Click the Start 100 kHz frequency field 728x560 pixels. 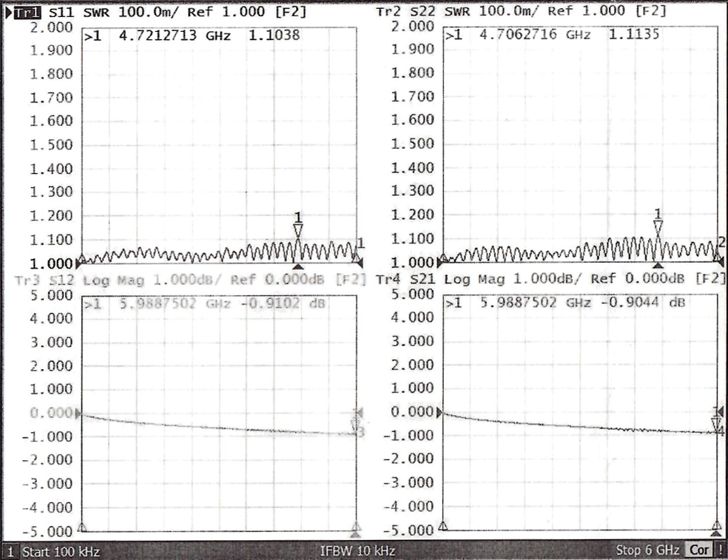tap(61, 552)
